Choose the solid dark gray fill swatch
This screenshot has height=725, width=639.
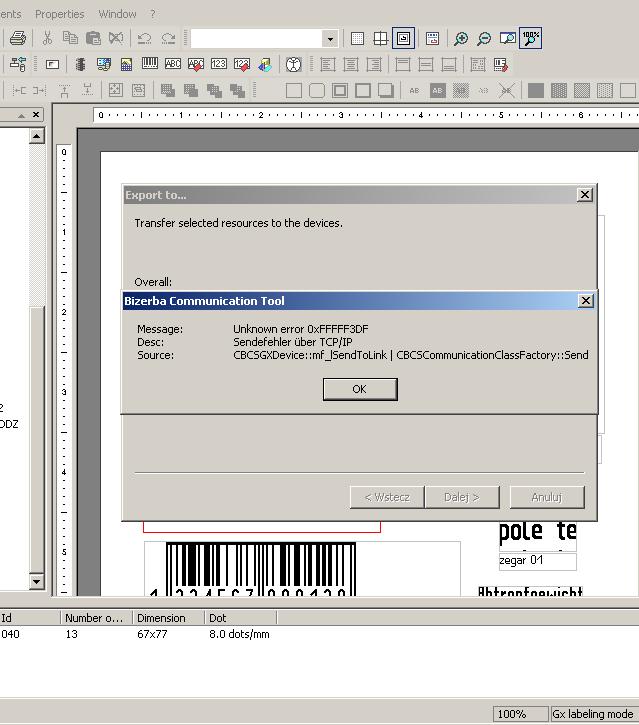point(535,90)
